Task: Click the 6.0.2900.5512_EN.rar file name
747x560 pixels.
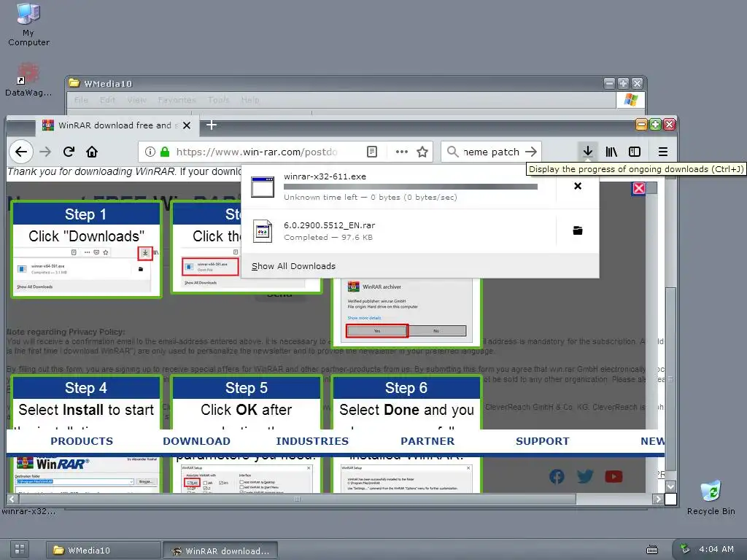Action: (x=329, y=225)
